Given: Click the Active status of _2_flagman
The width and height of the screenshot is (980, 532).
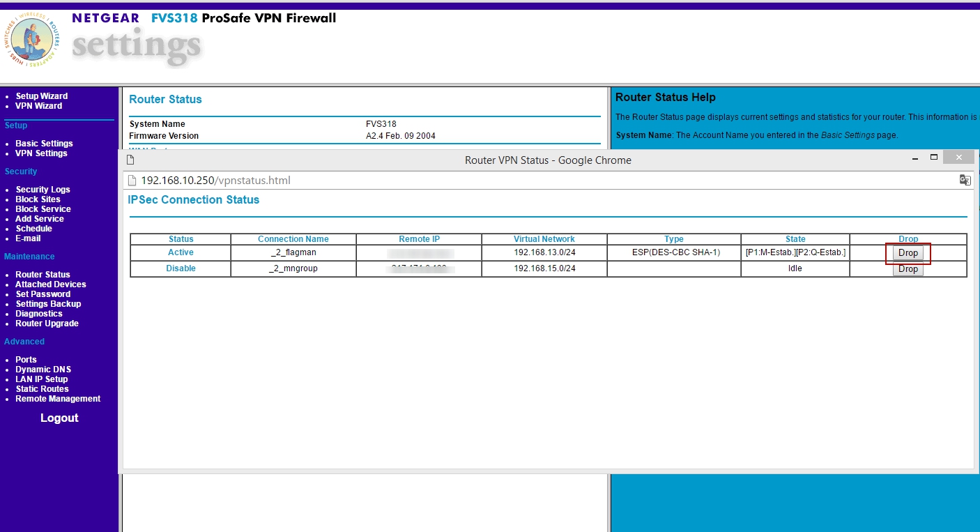Looking at the screenshot, I should tap(181, 252).
